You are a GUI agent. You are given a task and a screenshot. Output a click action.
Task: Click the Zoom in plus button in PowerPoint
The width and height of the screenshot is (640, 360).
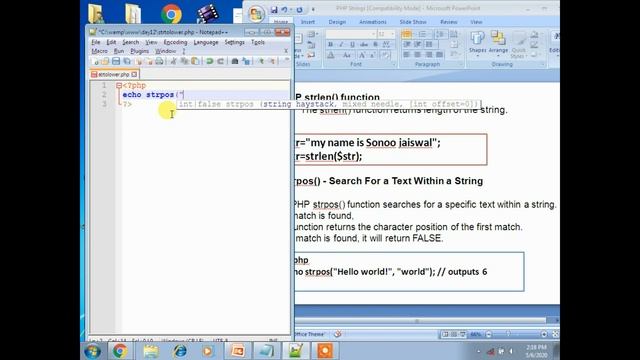[544, 334]
